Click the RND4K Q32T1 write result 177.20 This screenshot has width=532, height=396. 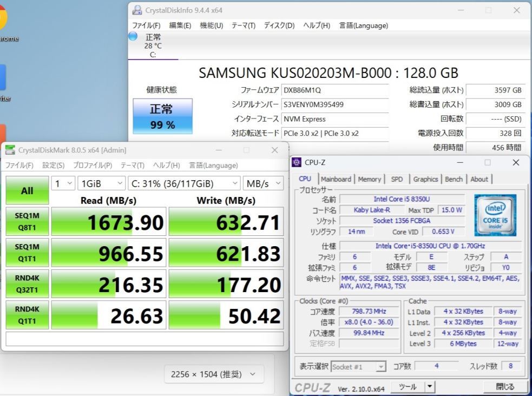(x=226, y=284)
